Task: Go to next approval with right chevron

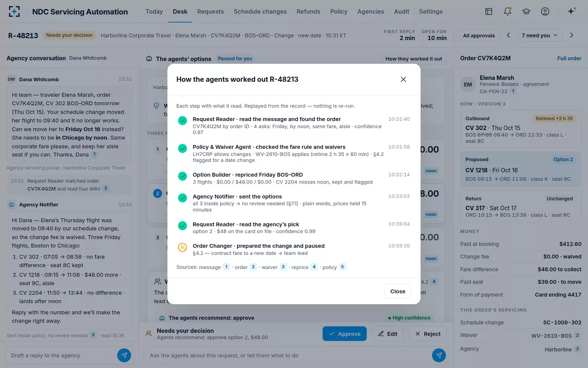Action: pyautogui.click(x=572, y=36)
